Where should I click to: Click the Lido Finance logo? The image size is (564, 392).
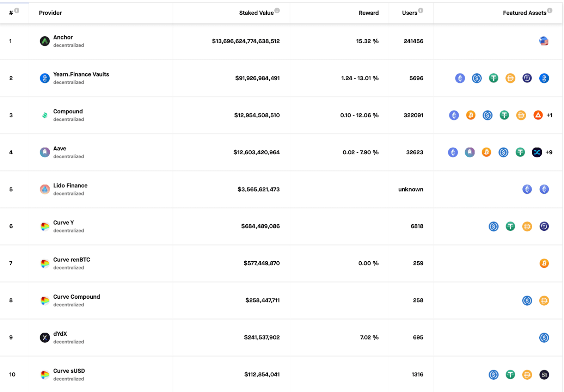point(44,189)
